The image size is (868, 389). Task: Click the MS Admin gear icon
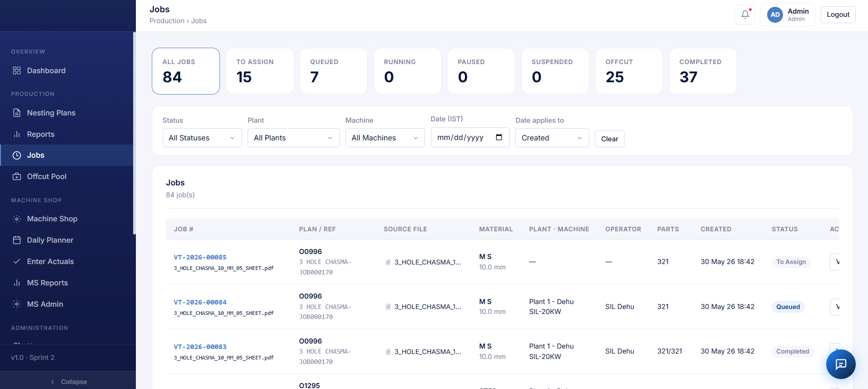(x=17, y=304)
